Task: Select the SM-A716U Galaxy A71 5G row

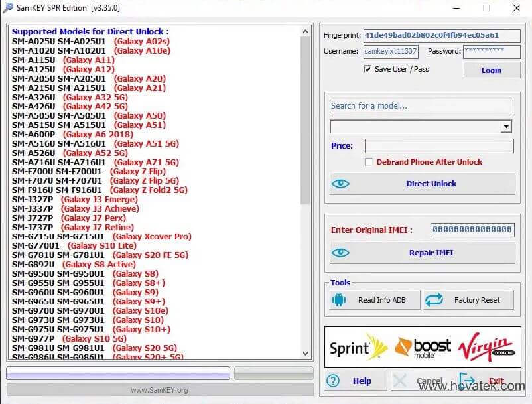Action: (x=96, y=163)
